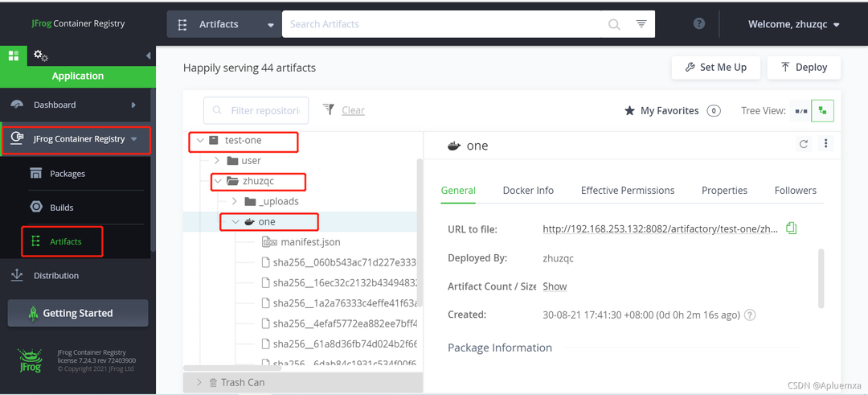868x395 pixels.
Task: Click Show for Artifact Count / Size
Action: click(555, 286)
